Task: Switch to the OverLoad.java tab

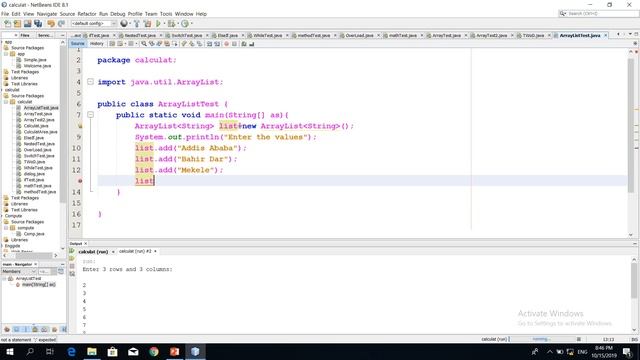Action: [359, 36]
